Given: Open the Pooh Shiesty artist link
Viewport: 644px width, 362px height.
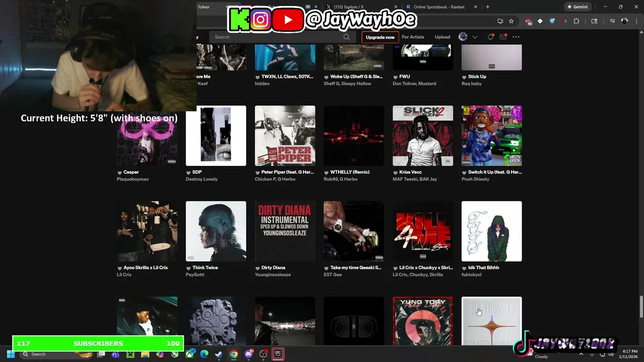Looking at the screenshot, I should (x=475, y=179).
